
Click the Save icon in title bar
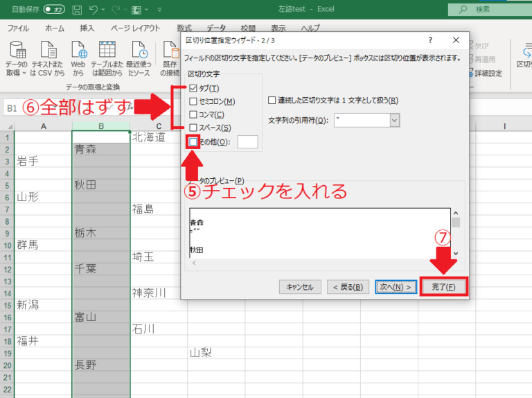click(x=77, y=10)
